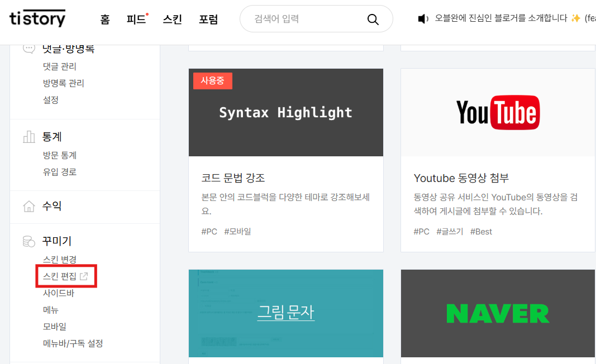The image size is (596, 364).
Task: Select the 수익 section heading
Action: (x=52, y=206)
